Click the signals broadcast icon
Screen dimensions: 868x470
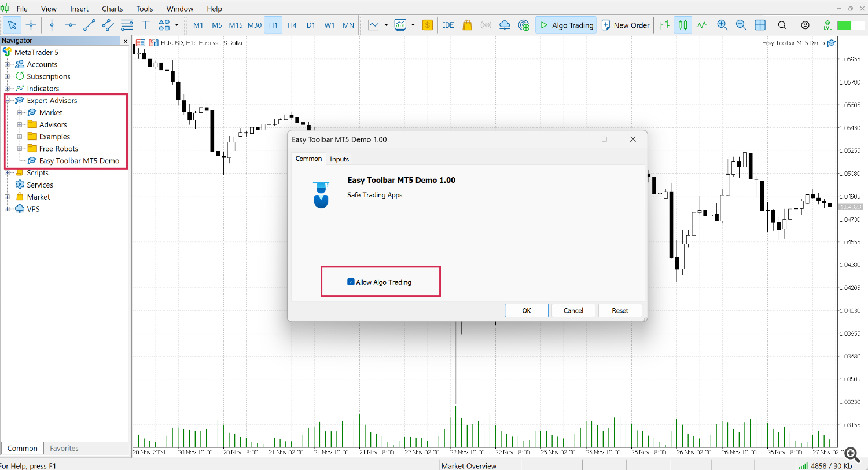tap(486, 25)
